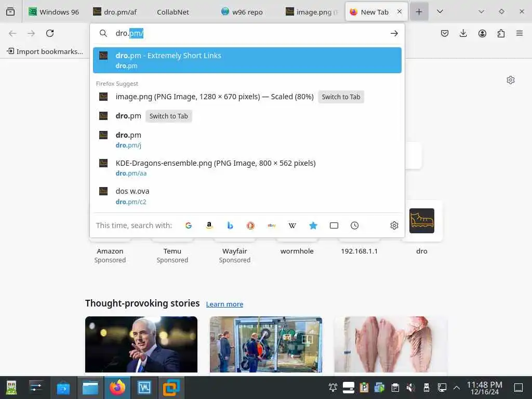
Task: Expand the system tray hidden icons arrow
Action: click(457, 388)
